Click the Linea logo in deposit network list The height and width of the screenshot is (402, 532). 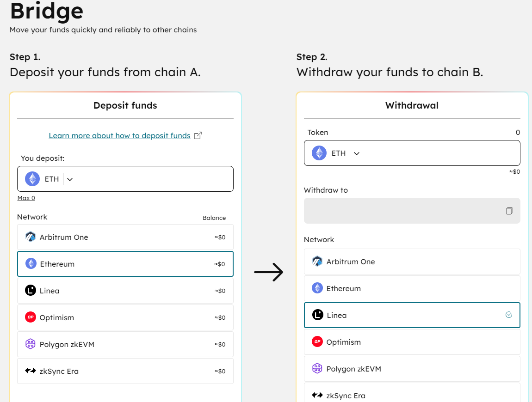[x=31, y=291]
